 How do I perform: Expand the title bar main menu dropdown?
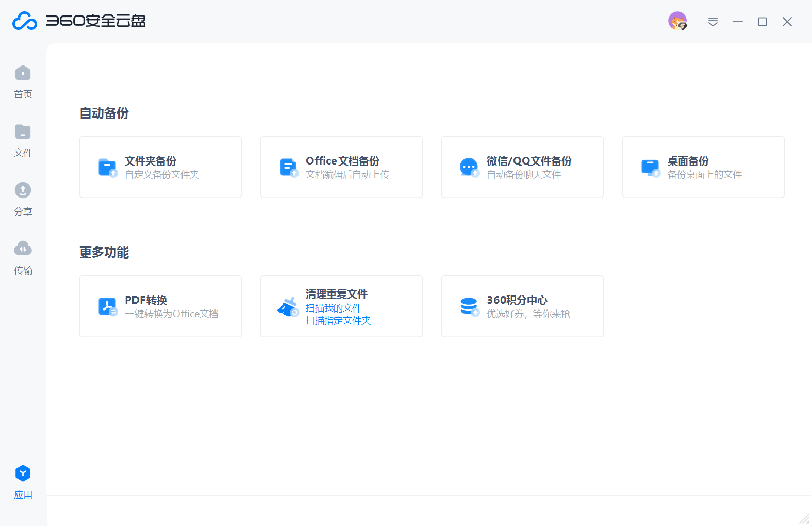[712, 22]
